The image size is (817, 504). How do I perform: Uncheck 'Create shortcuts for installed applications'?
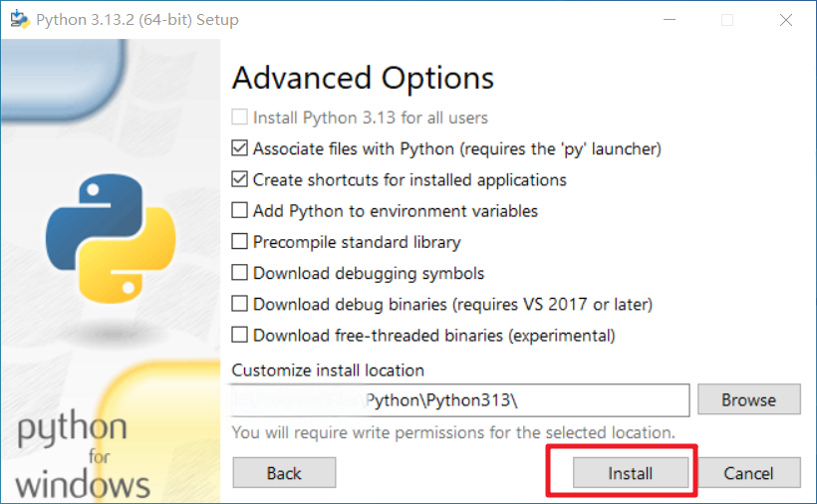point(240,179)
